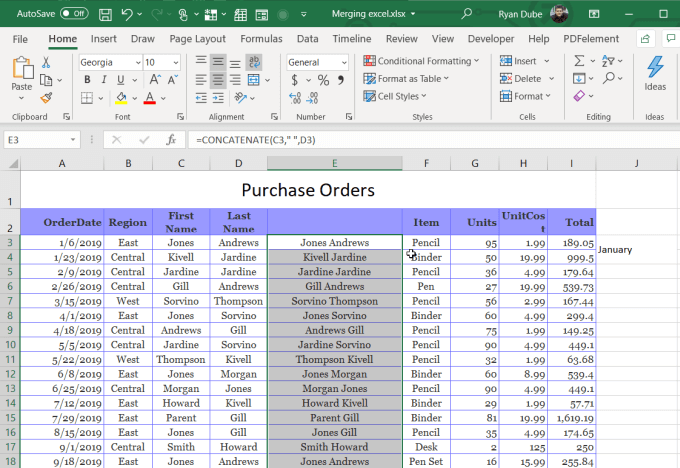This screenshot has height=468, width=680.
Task: Click the AutoSum sigma icon
Action: (x=579, y=62)
